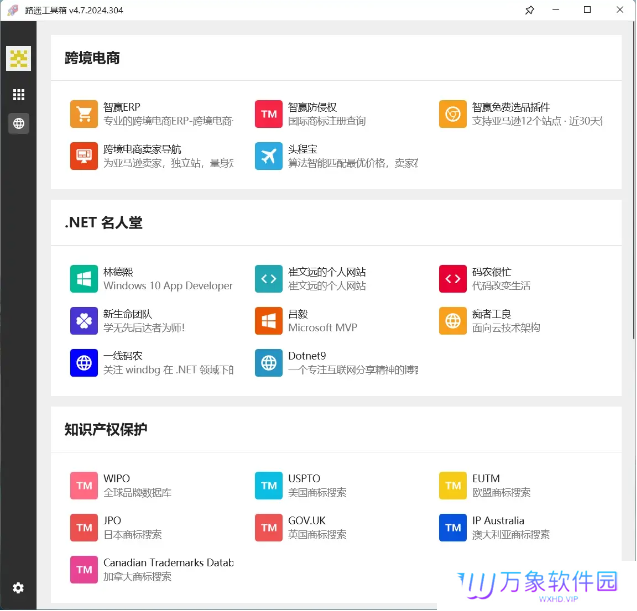Viewport: 637px width, 611px height.
Task: Select the sidebar globe navigation icon
Action: click(x=18, y=124)
